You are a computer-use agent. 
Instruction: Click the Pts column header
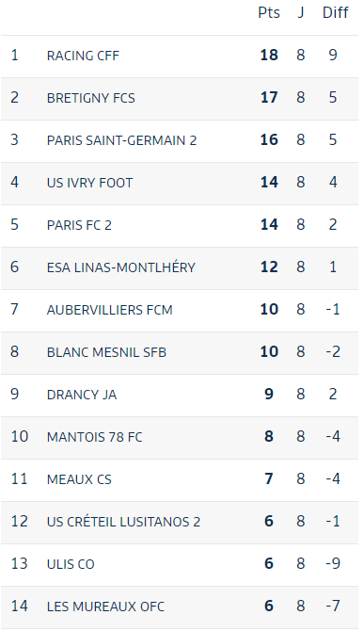click(x=269, y=13)
